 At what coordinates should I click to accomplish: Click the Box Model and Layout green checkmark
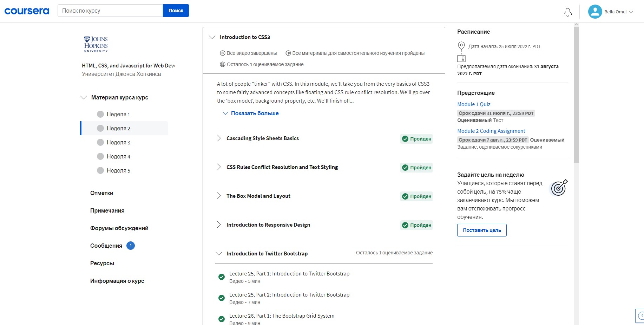coord(405,196)
